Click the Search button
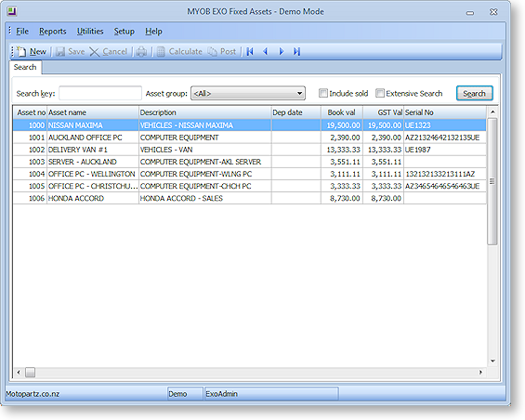 (x=475, y=94)
